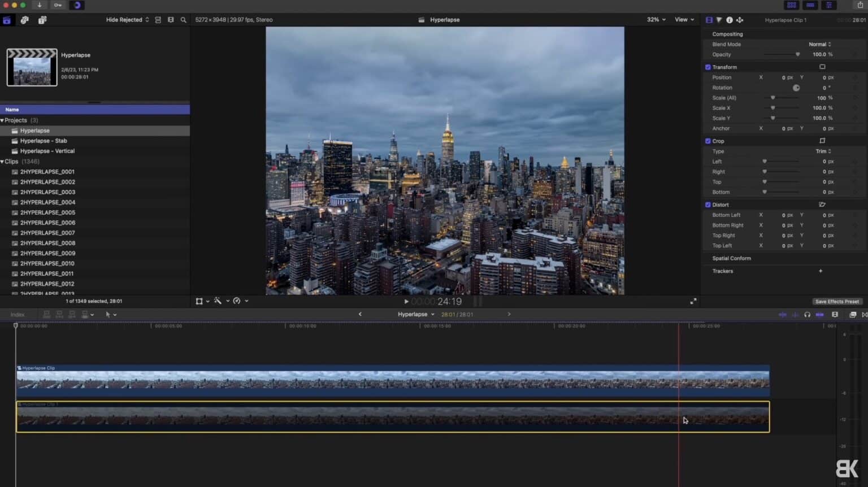Open the Hyperlapse breadcrumb menu above the timeline
Image resolution: width=868 pixels, height=487 pixels.
(x=415, y=314)
